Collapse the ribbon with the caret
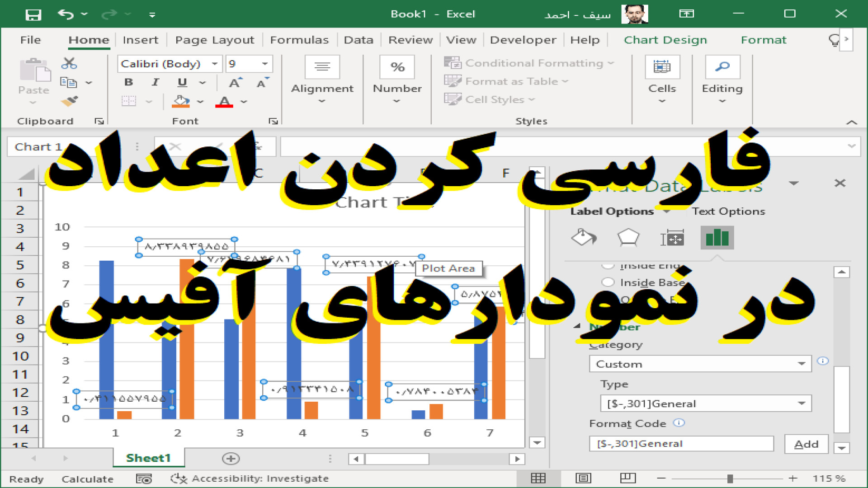868x488 pixels. [852, 122]
